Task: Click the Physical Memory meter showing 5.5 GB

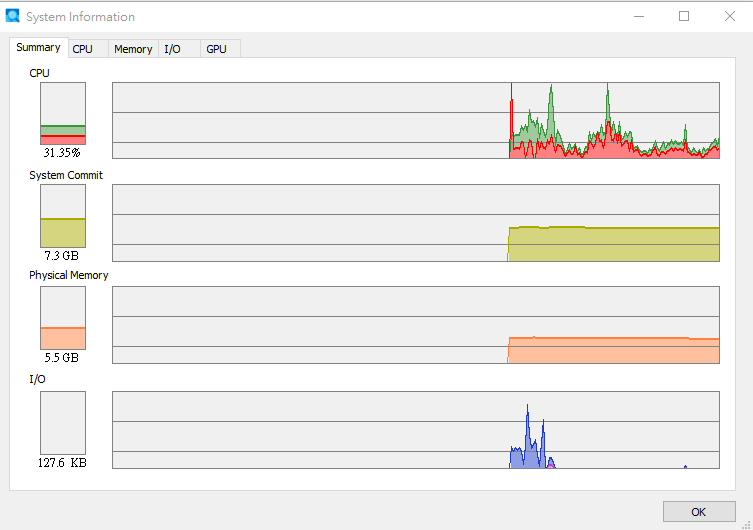Action: 63,318
